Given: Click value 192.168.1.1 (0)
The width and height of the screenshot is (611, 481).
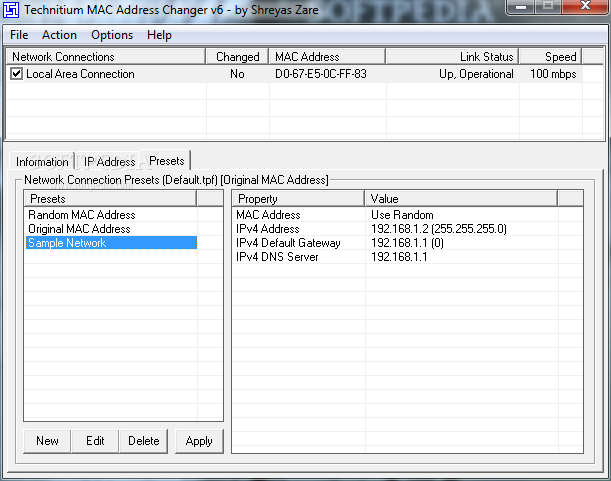Looking at the screenshot, I should [x=407, y=243].
